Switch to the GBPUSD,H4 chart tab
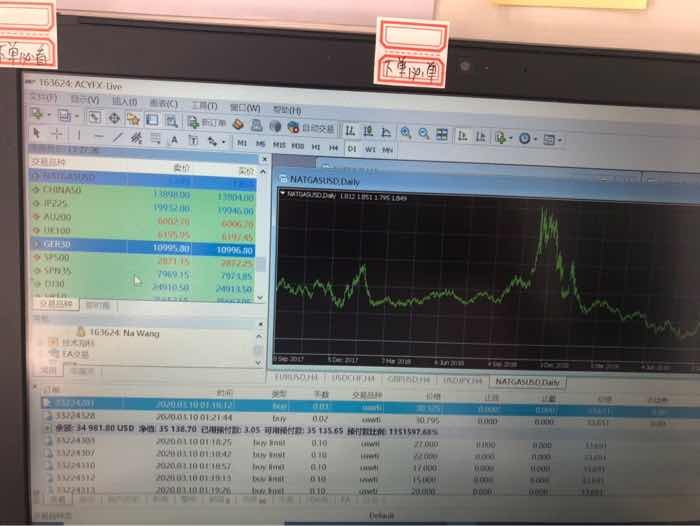Viewport: 700px width, 526px height. click(408, 380)
